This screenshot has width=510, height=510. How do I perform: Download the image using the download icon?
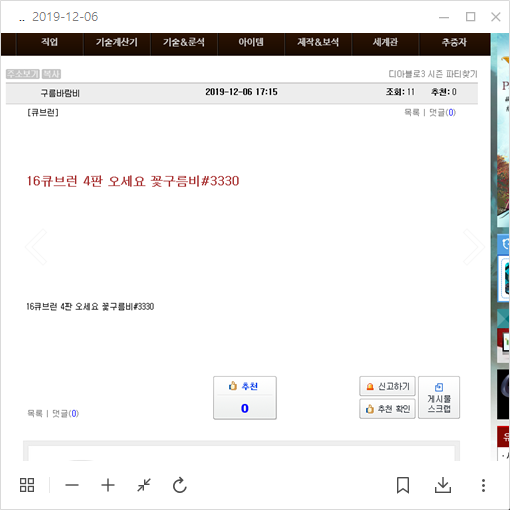pos(443,485)
